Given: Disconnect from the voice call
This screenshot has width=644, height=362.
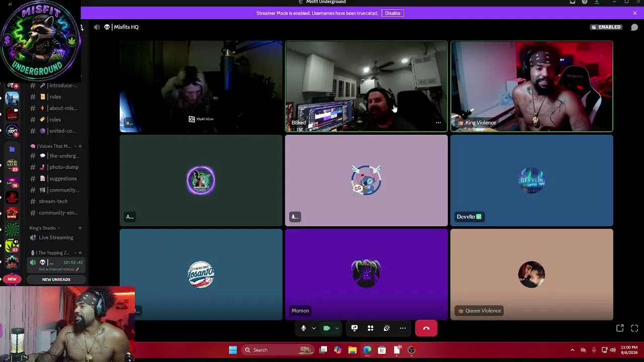Looking at the screenshot, I should (x=426, y=328).
